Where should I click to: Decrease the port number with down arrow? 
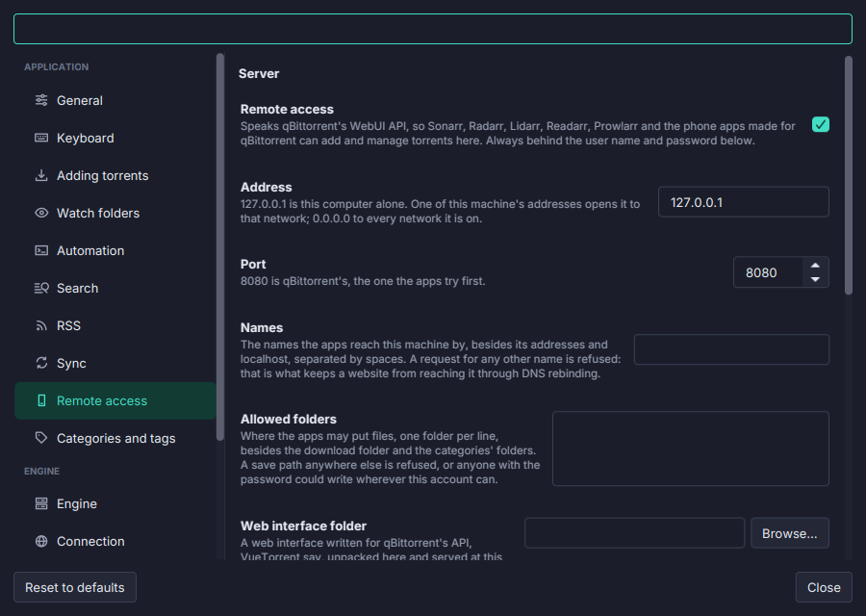click(x=815, y=279)
